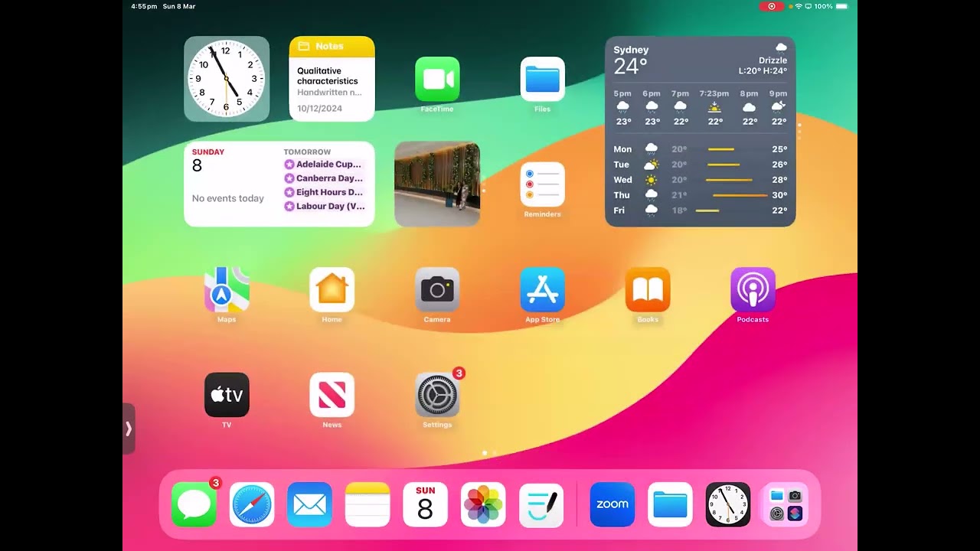Open the Apple TV app
This screenshot has height=551, width=980.
[227, 395]
